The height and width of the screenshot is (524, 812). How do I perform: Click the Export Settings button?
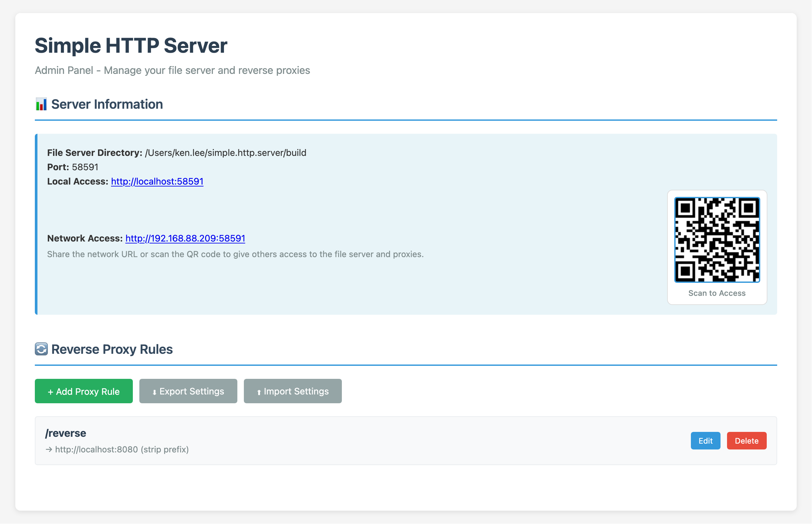coord(188,391)
